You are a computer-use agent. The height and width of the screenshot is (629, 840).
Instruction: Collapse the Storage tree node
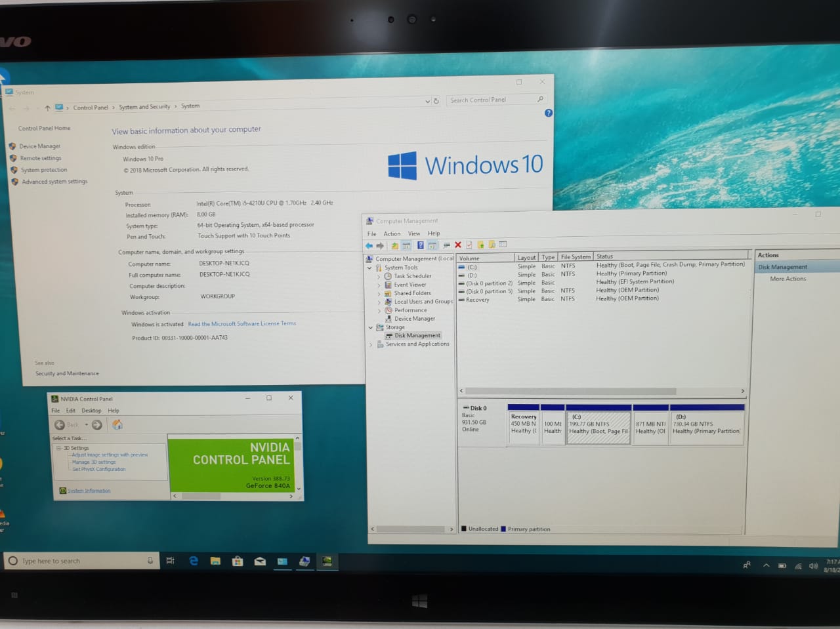(370, 327)
